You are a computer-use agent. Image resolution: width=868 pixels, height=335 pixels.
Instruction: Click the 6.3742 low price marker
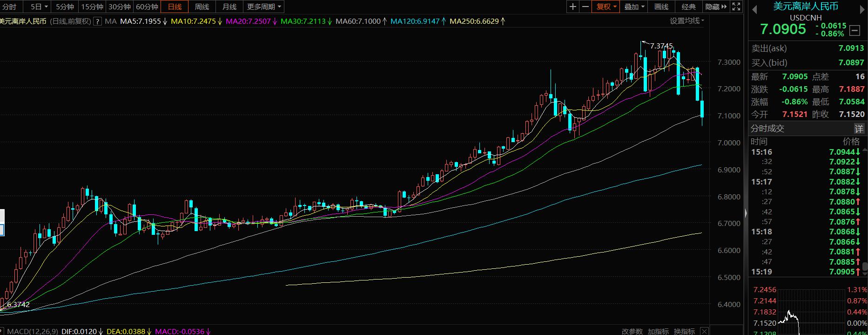(x=18, y=304)
